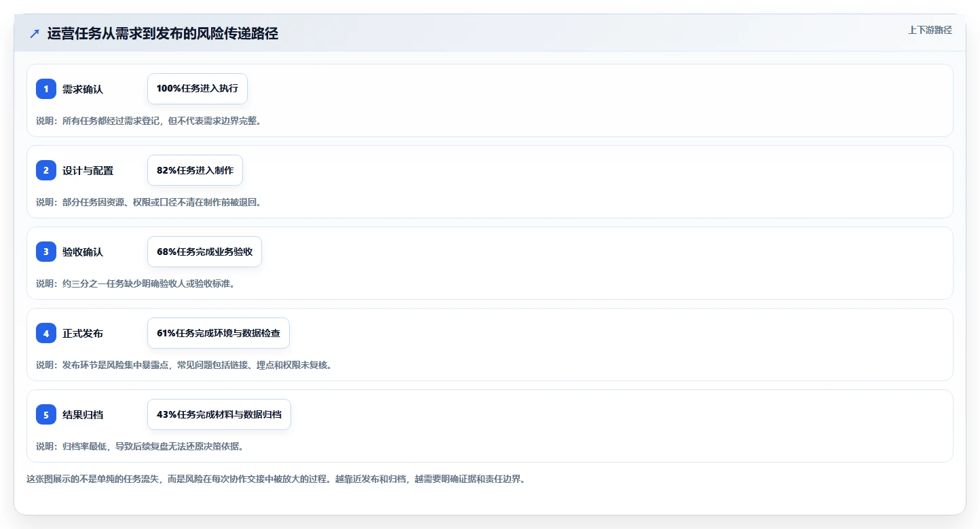The width and height of the screenshot is (980, 529).
Task: Select step number badge 1
Action: click(x=46, y=89)
